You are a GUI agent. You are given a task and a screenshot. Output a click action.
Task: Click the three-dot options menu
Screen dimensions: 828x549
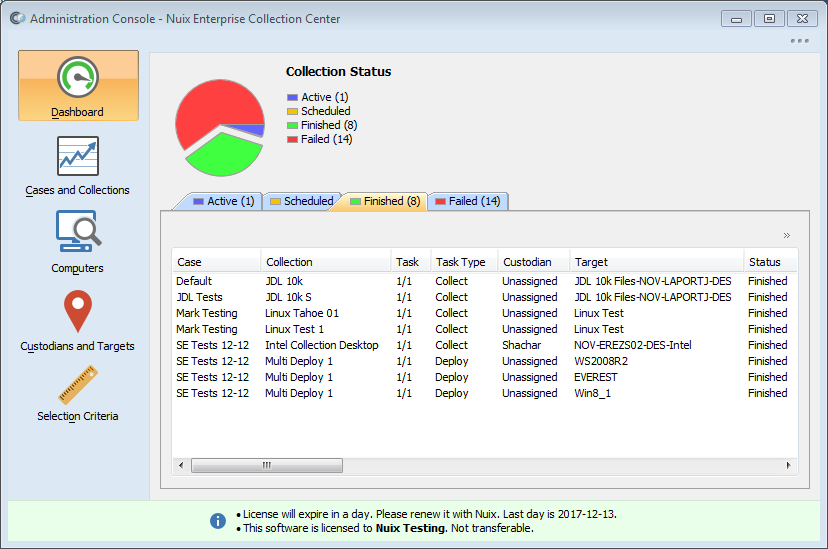tap(799, 41)
